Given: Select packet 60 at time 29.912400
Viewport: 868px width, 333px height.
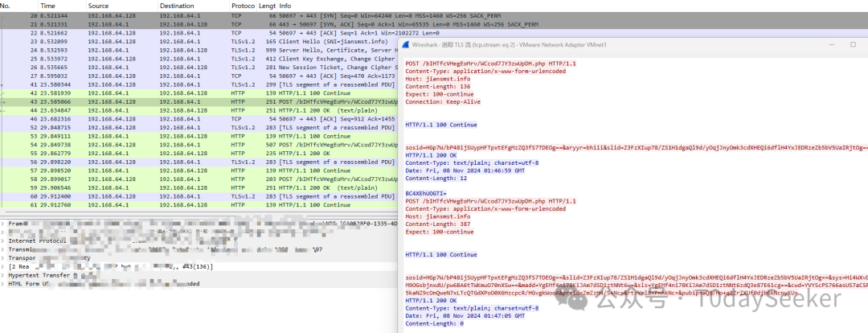Looking at the screenshot, I should coord(199,196).
